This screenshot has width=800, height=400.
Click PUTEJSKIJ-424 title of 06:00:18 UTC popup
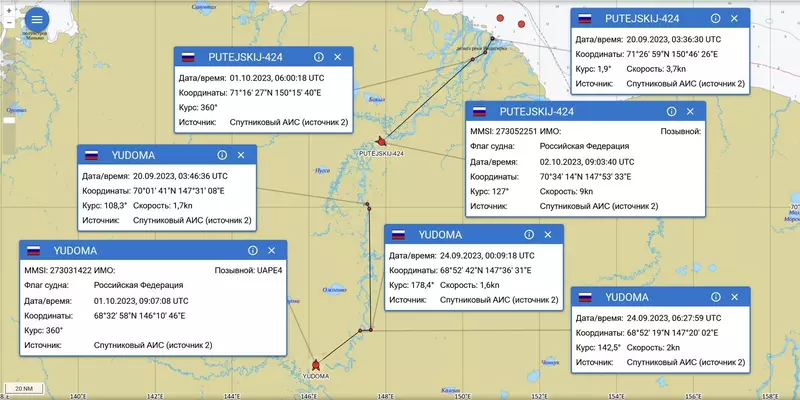(x=245, y=57)
